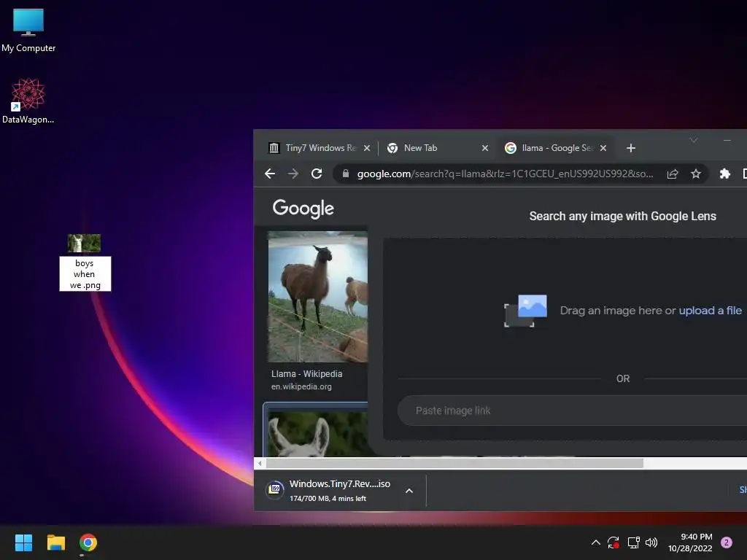Select the boys when we .png file thumbnail
This screenshot has height=560, width=747.
(x=84, y=243)
